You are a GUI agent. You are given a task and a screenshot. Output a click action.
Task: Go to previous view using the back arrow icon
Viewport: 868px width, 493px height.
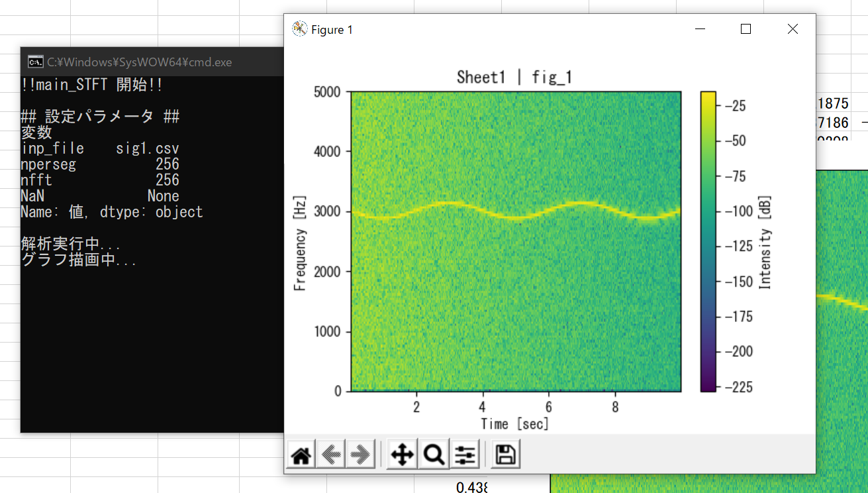coord(331,454)
